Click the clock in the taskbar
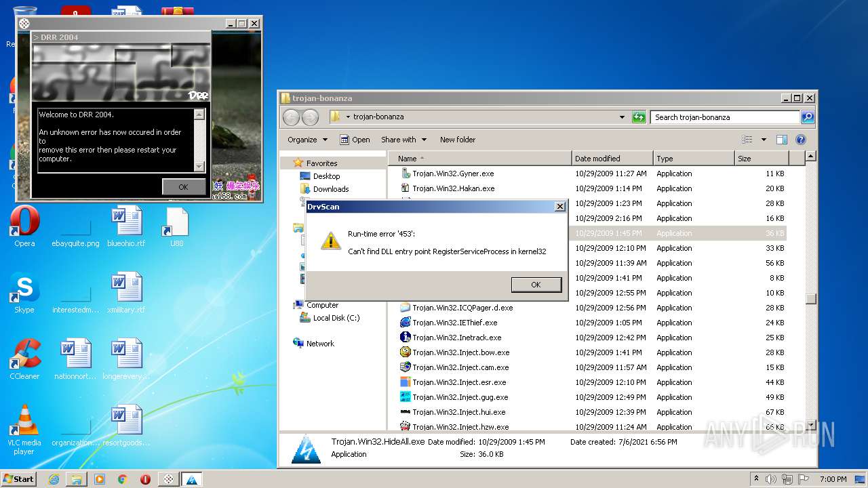Screen dimensions: 868x488 [x=833, y=479]
